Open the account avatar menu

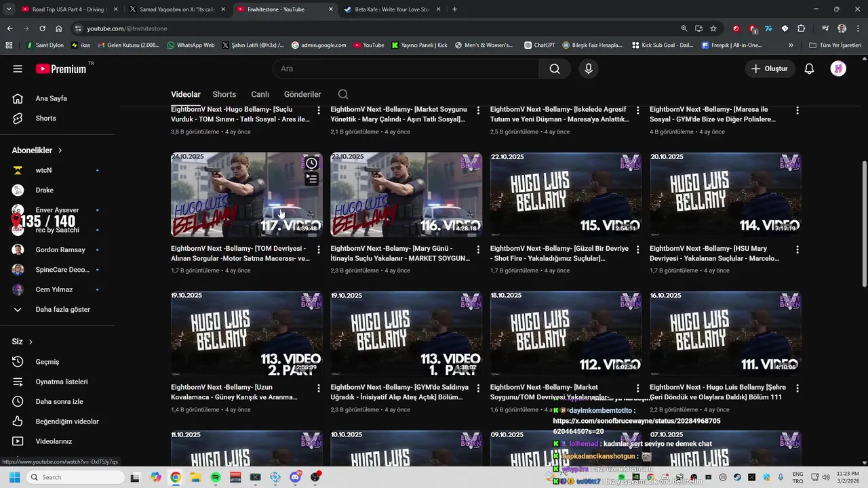[838, 68]
